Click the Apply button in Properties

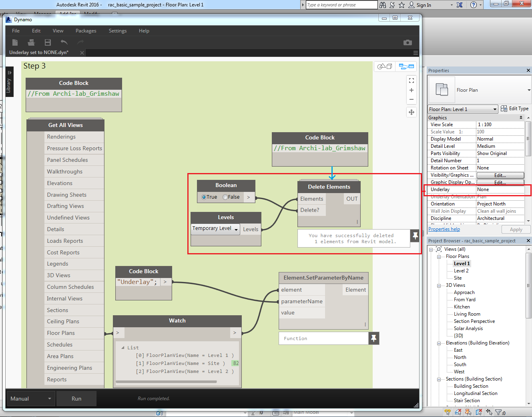[x=516, y=230]
